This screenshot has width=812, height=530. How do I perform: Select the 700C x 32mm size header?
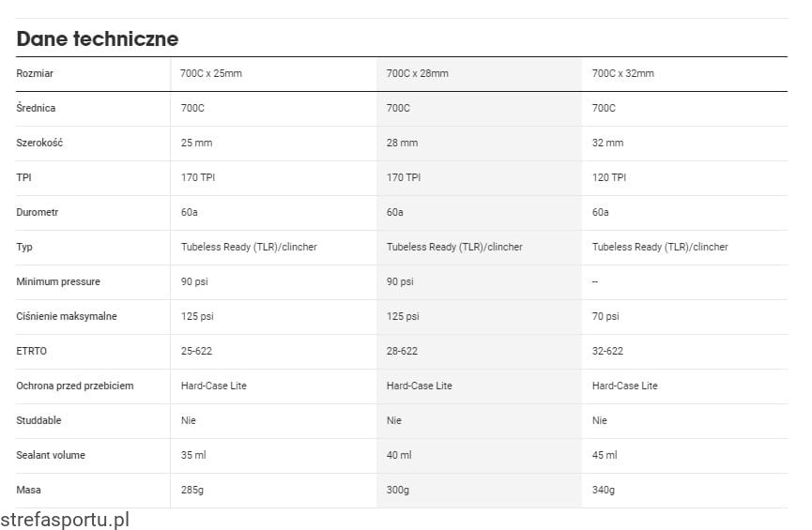[623, 73]
